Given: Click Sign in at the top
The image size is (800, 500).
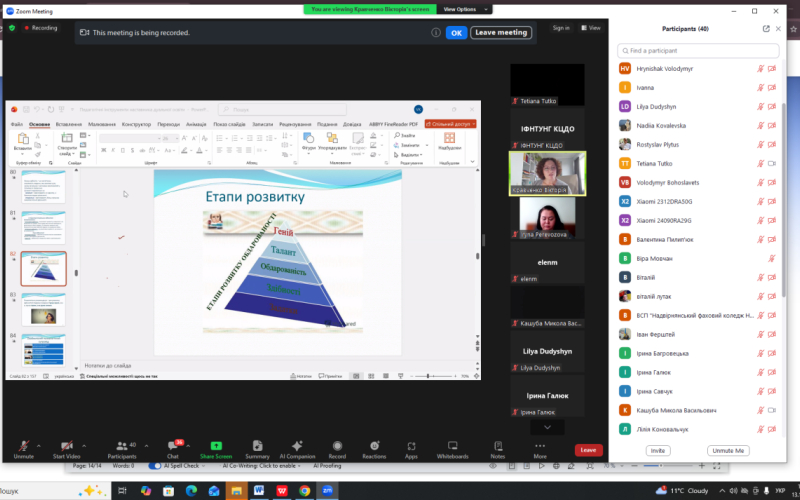Looking at the screenshot, I should [x=561, y=28].
